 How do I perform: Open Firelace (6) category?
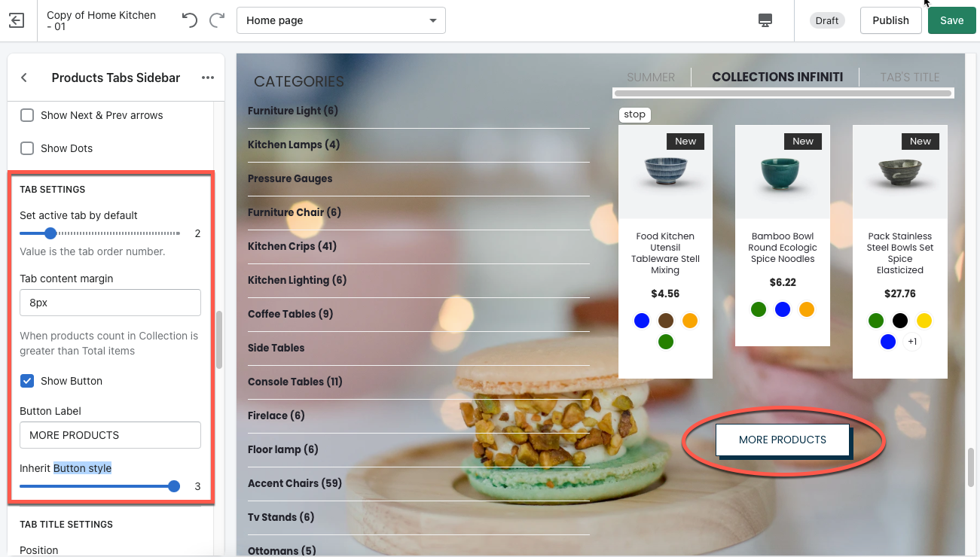pos(276,415)
